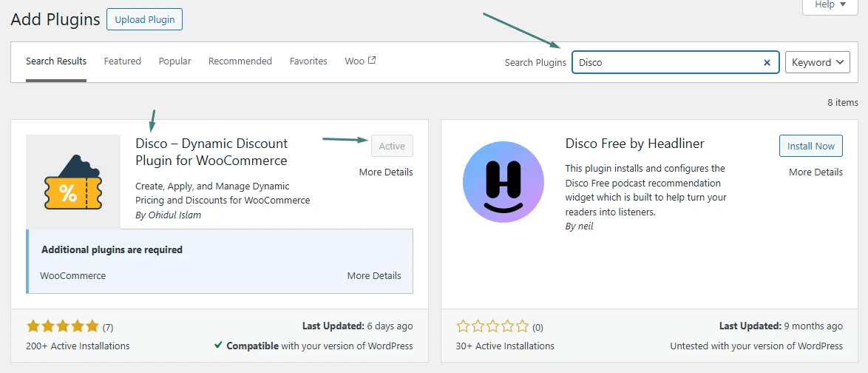Click the five-star rating of the Disco discount plugin
This screenshot has width=868, height=373.
62,326
